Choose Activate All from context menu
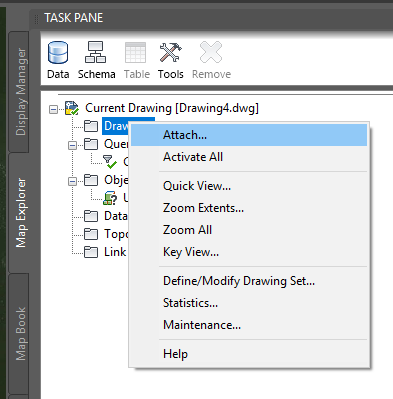Viewport: 393px width, 399px height. pyautogui.click(x=249, y=157)
